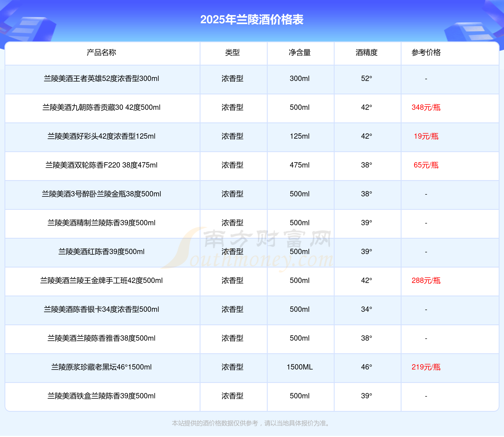Click the 类型 column header
The image size is (504, 437).
pos(232,52)
